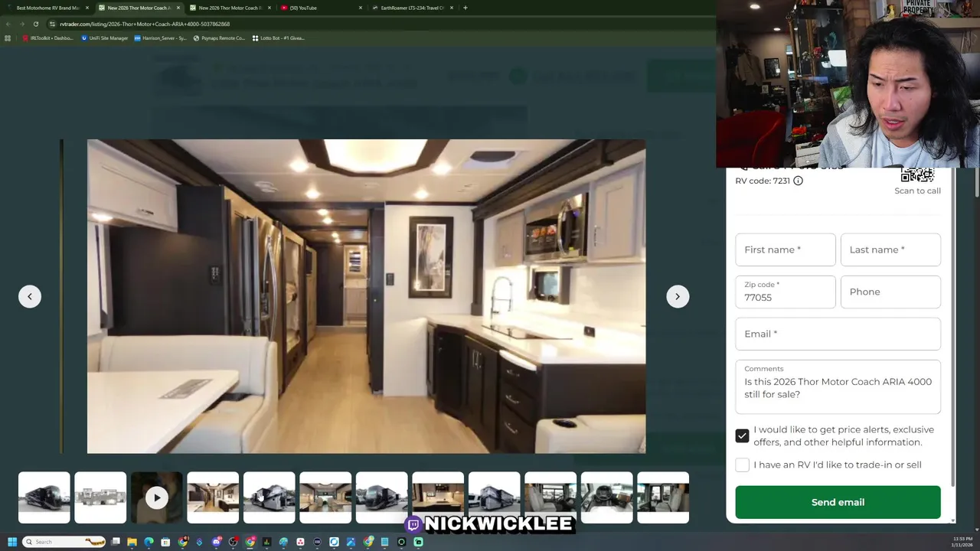The width and height of the screenshot is (980, 551).
Task: Click the Zip code field
Action: [785, 292]
